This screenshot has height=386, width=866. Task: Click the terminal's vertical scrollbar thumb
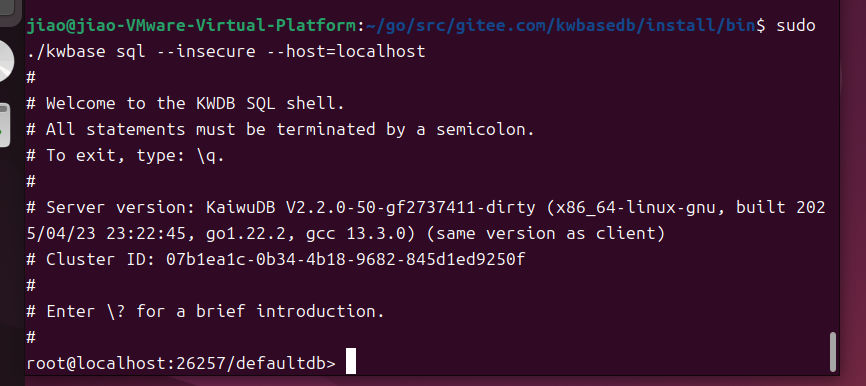tap(833, 352)
